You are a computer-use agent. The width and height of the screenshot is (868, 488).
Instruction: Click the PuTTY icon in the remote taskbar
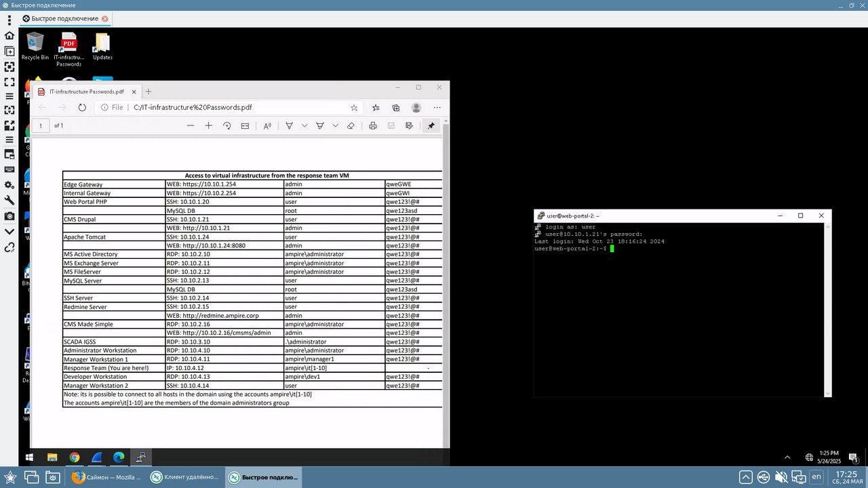pyautogui.click(x=140, y=457)
